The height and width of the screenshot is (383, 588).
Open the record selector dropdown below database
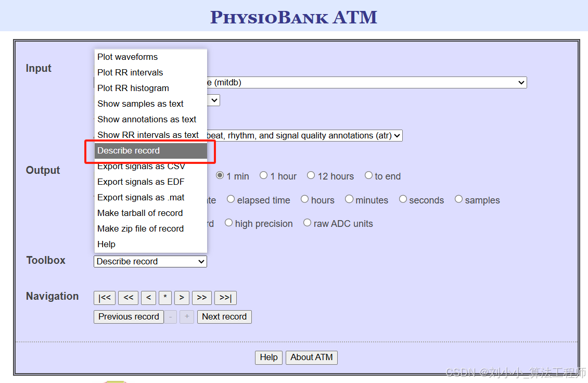pos(213,100)
